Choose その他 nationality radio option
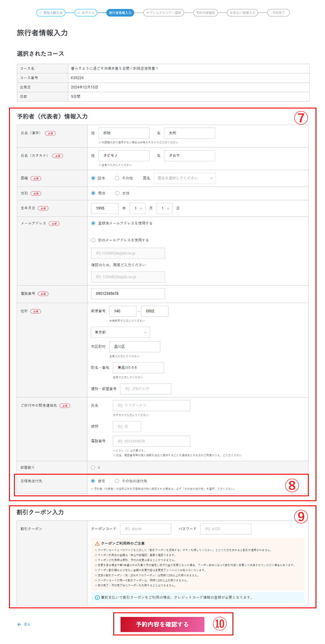Viewport: 325px width, 644px height. (x=117, y=178)
